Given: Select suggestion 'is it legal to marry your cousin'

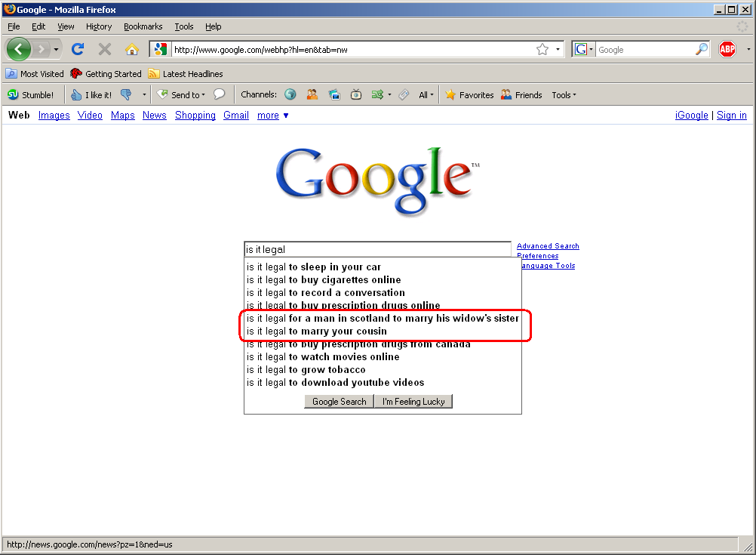Looking at the screenshot, I should pyautogui.click(x=317, y=331).
